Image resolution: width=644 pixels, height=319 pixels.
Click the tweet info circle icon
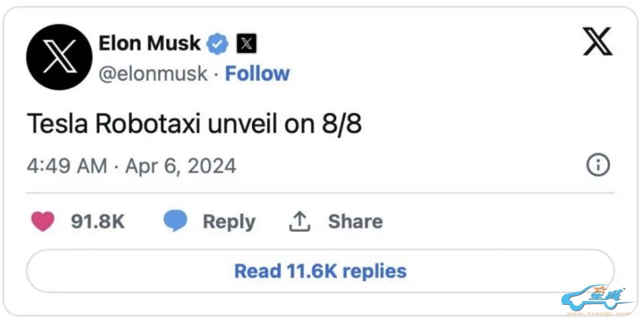598,165
